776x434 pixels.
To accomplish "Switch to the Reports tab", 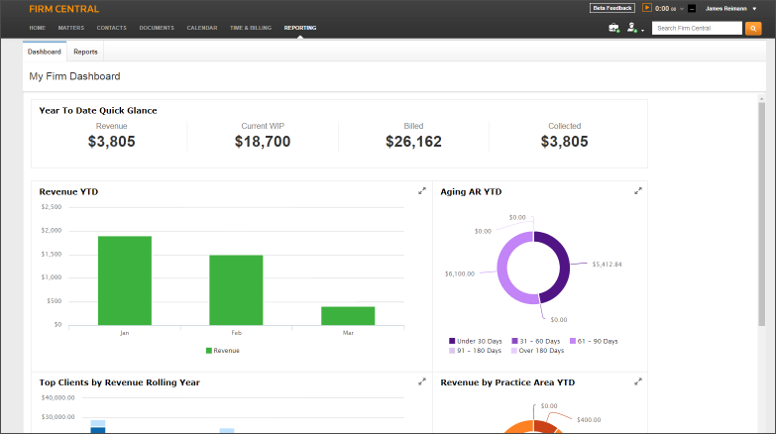I will click(86, 51).
